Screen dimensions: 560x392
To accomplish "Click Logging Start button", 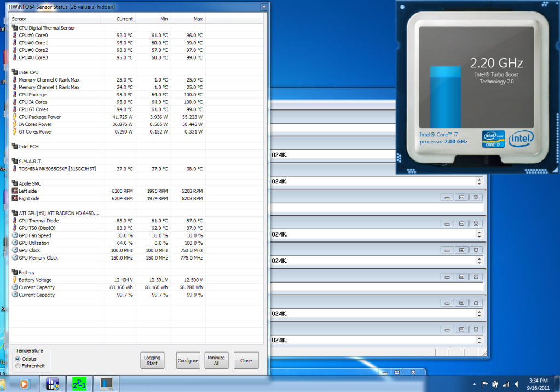I will pos(152,361).
